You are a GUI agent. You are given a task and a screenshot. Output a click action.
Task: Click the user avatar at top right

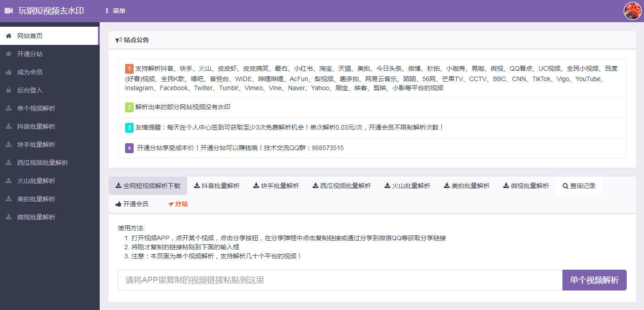[633, 11]
